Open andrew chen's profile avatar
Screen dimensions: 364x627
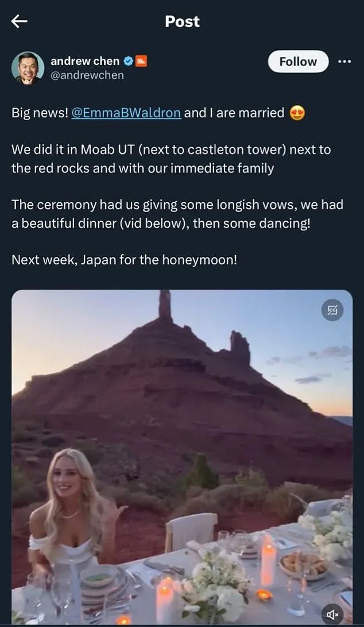click(x=28, y=68)
